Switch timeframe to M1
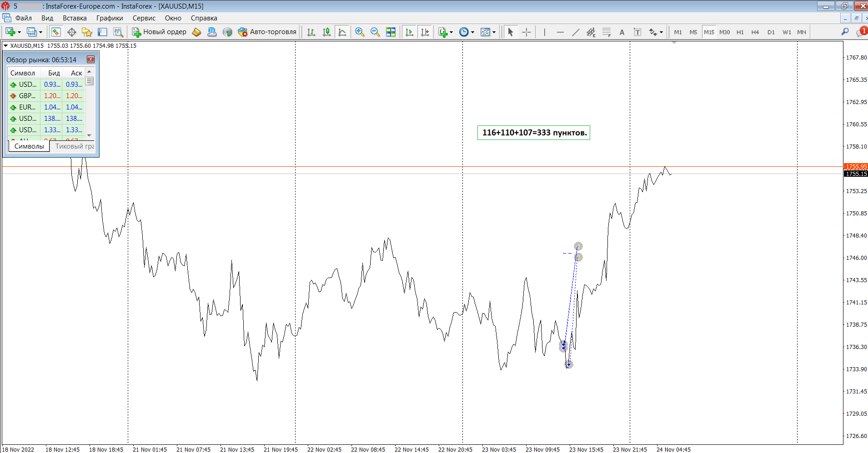The width and height of the screenshot is (868, 453). (678, 32)
